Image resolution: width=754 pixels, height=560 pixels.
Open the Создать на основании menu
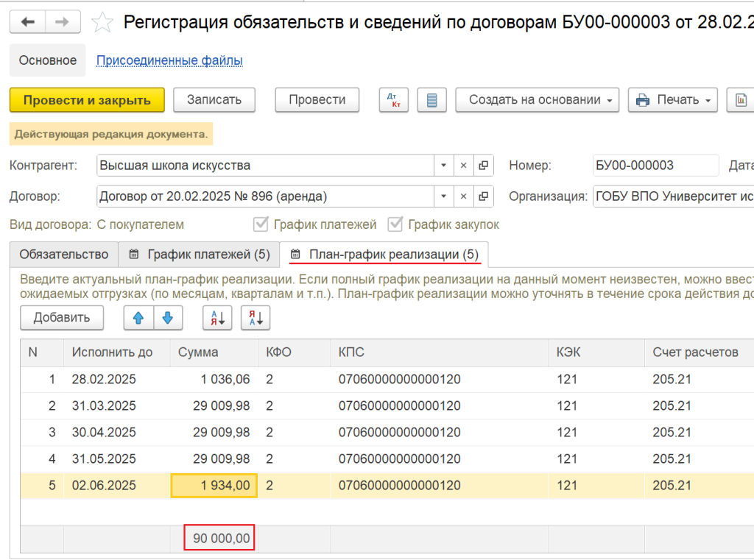coord(537,100)
